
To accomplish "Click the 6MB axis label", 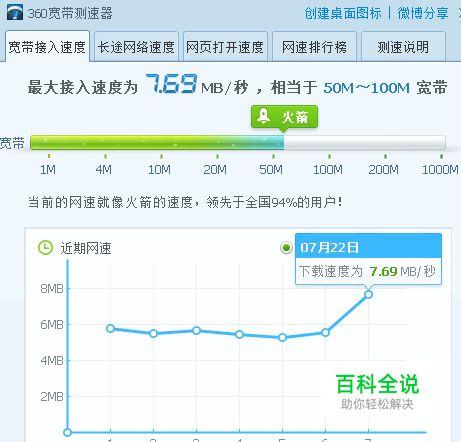I will [x=52, y=324].
